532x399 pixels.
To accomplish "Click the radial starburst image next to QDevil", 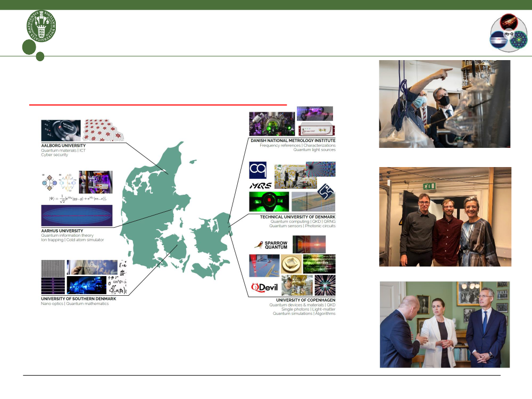I will tap(325, 285).
